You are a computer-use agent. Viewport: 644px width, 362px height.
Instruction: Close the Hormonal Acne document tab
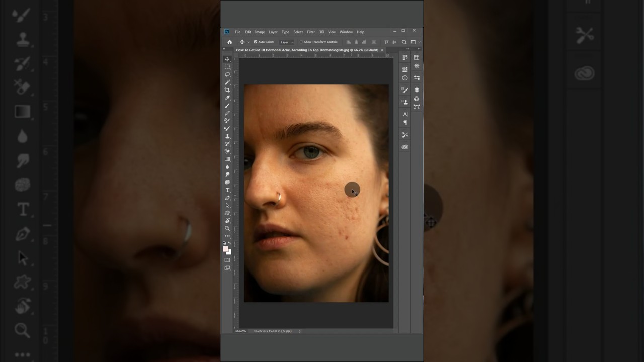382,50
